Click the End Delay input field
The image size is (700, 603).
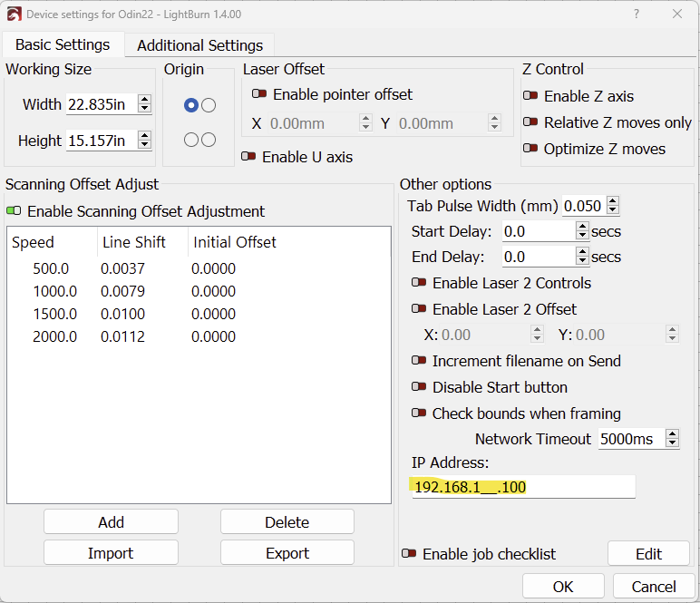(x=539, y=257)
